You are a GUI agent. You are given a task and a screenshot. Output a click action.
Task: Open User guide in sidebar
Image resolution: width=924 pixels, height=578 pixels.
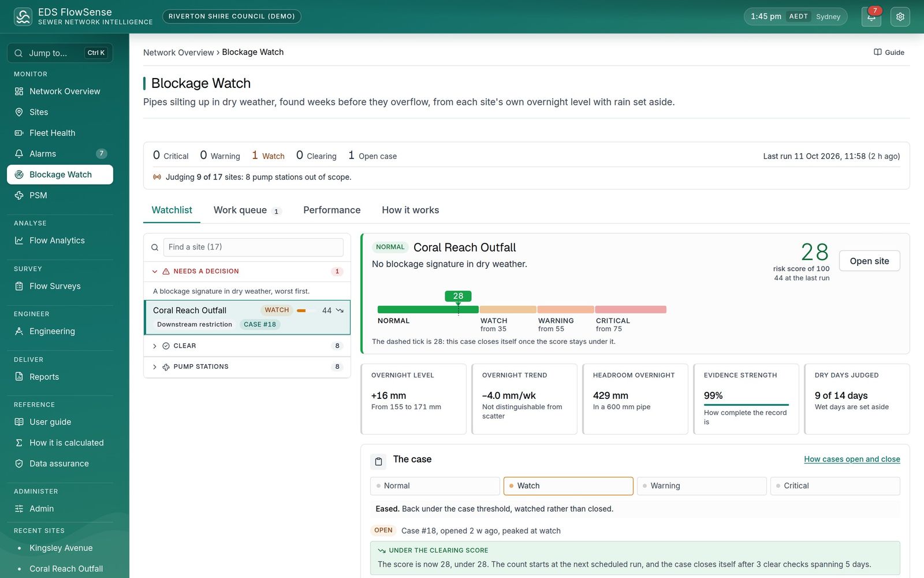coord(60,422)
